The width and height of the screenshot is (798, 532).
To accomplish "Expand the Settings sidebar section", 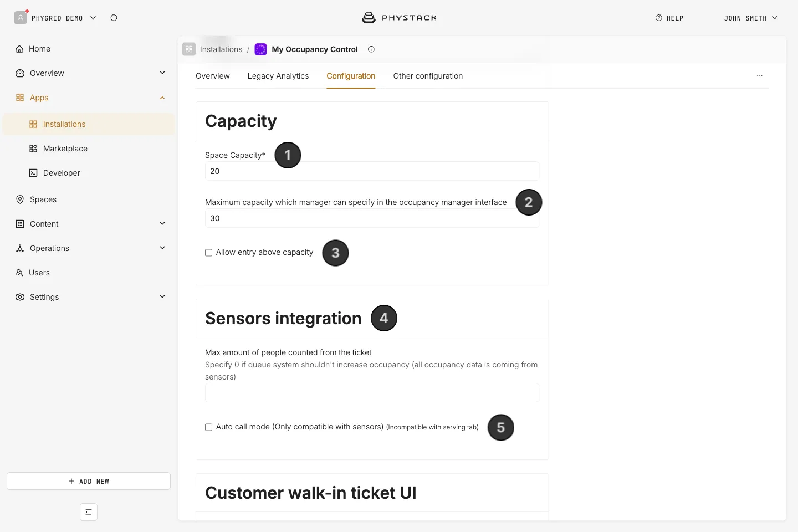I will tap(162, 296).
